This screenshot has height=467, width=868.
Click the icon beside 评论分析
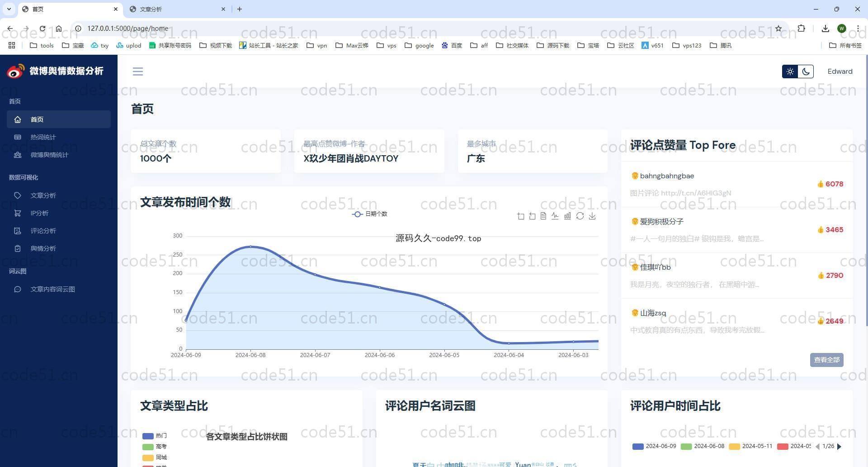pos(18,231)
